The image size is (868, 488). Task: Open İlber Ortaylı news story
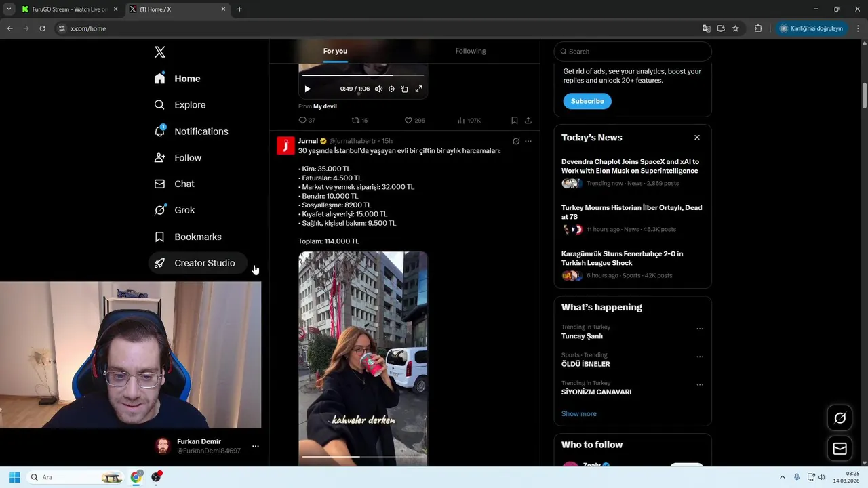pyautogui.click(x=631, y=212)
